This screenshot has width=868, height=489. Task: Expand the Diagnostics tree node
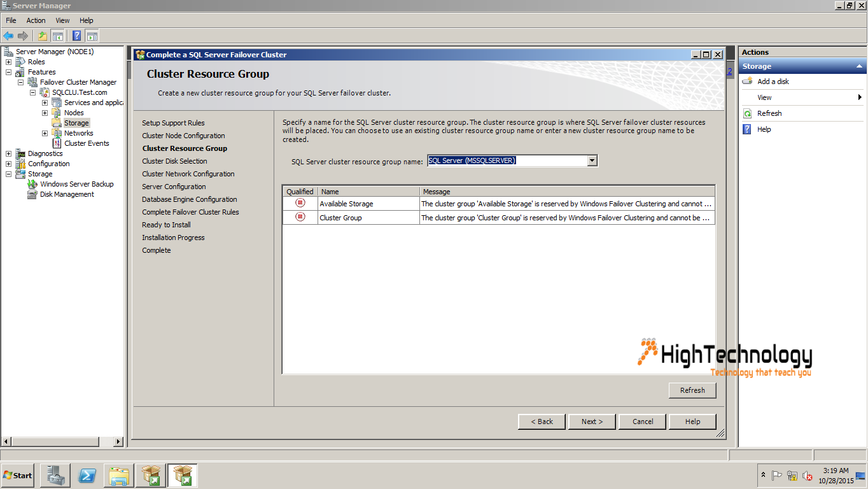[8, 153]
